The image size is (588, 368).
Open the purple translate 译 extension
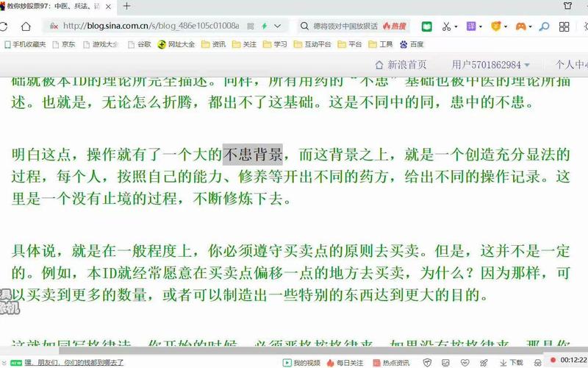click(471, 26)
